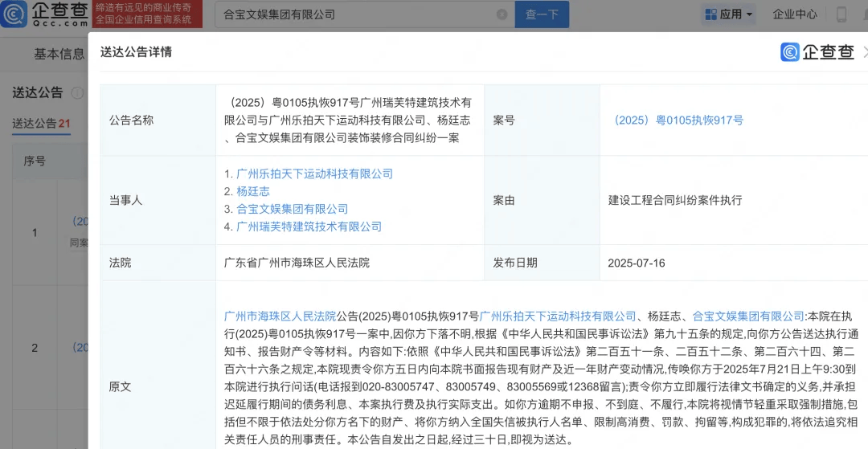Click the slogan banner beside the logo
The image size is (868, 449).
point(143,14)
